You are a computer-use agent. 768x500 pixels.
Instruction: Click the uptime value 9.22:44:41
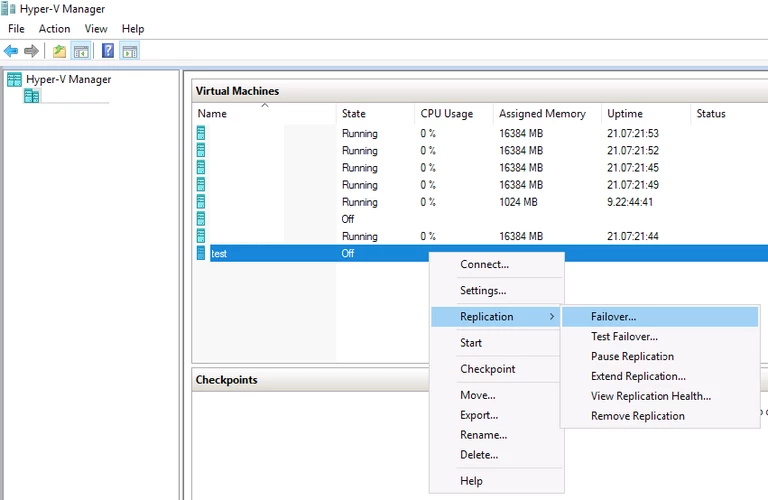[630, 202]
